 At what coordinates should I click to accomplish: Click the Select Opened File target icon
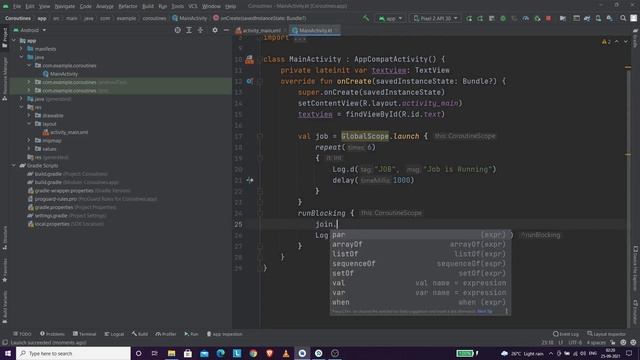178,30
